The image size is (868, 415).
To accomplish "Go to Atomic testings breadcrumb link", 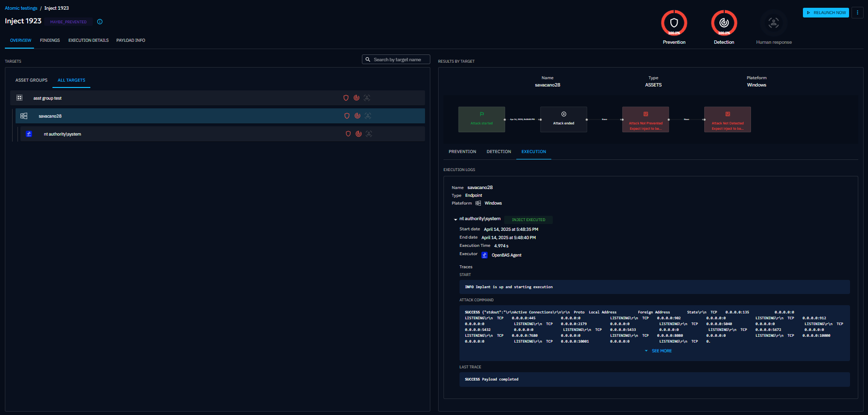I will 21,8.
